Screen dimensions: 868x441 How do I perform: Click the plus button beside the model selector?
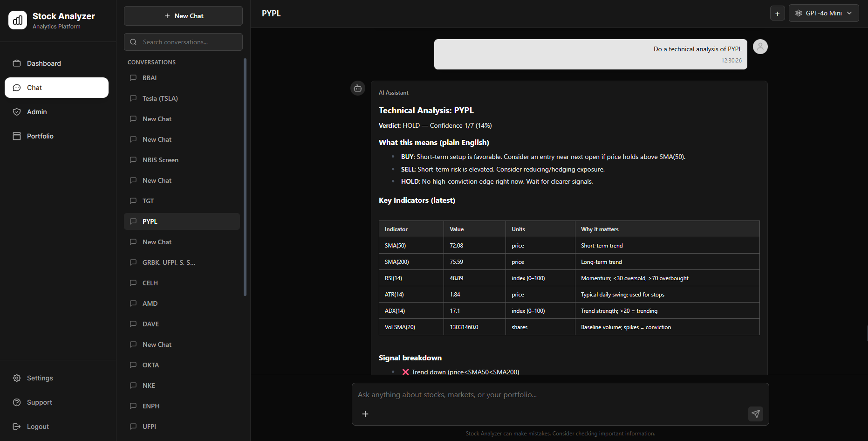click(x=777, y=13)
